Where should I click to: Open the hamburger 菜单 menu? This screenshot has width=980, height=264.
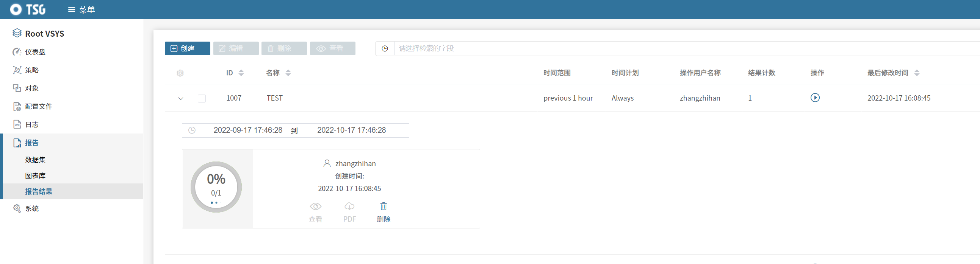pyautogui.click(x=81, y=9)
